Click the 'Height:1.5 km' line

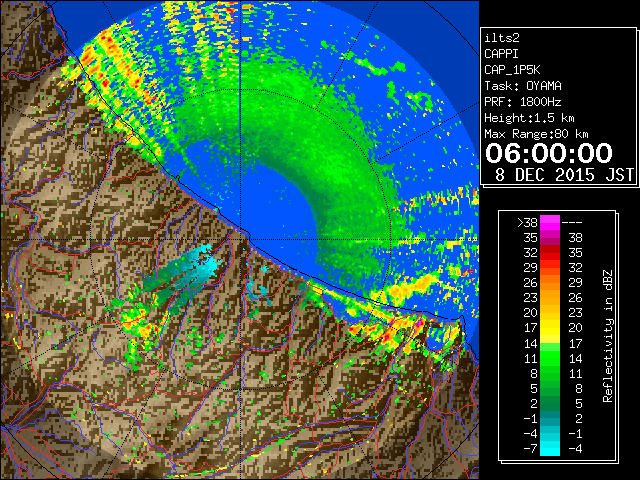[529, 118]
